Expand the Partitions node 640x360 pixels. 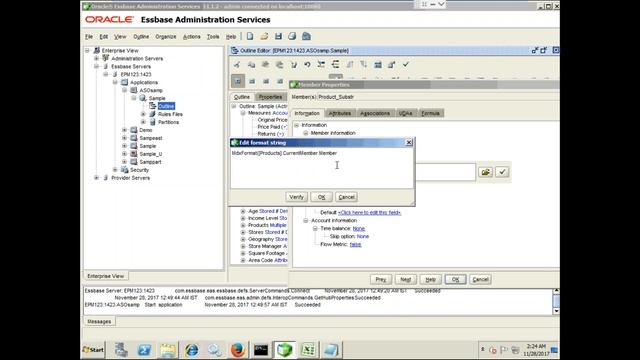point(143,122)
